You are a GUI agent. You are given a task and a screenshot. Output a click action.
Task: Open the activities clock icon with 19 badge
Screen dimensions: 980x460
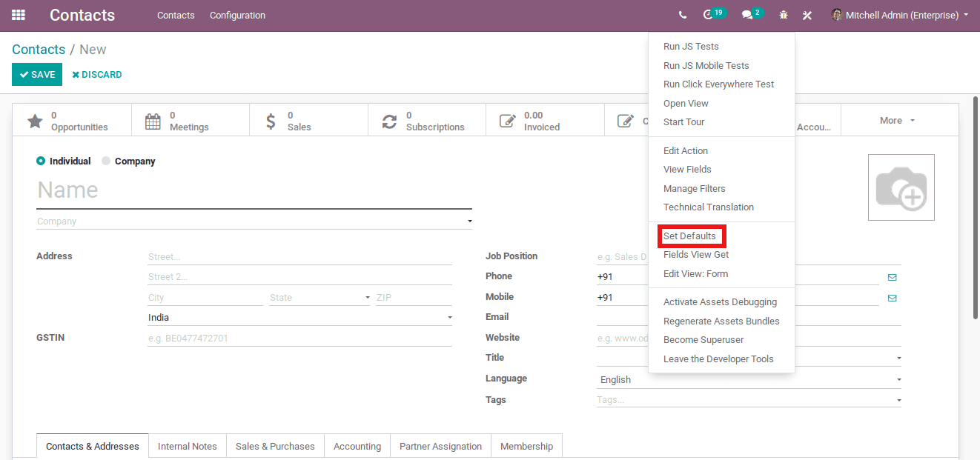point(714,14)
